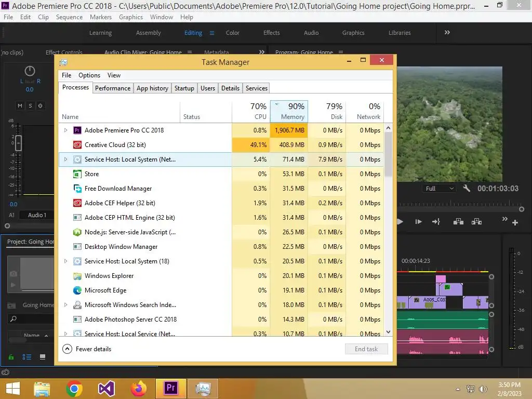Switch to Premiere Pro taskbar button
Viewport: 532px width, 399px height.
pyautogui.click(x=170, y=389)
